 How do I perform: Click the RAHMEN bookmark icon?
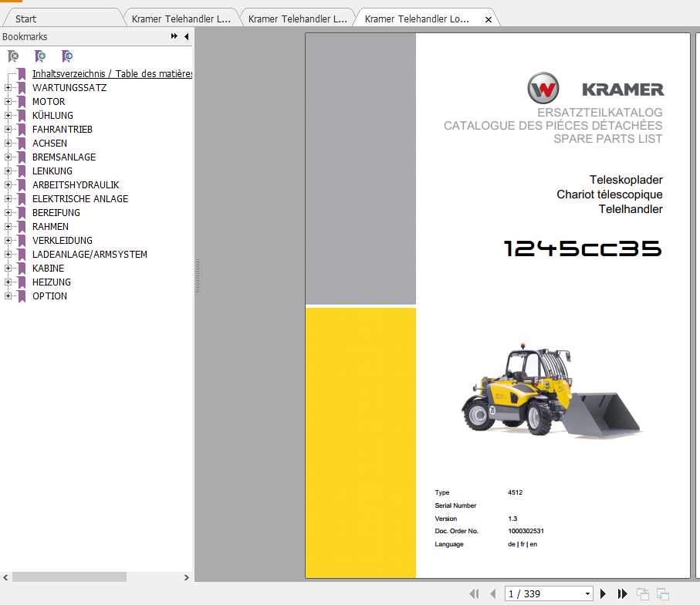click(22, 226)
